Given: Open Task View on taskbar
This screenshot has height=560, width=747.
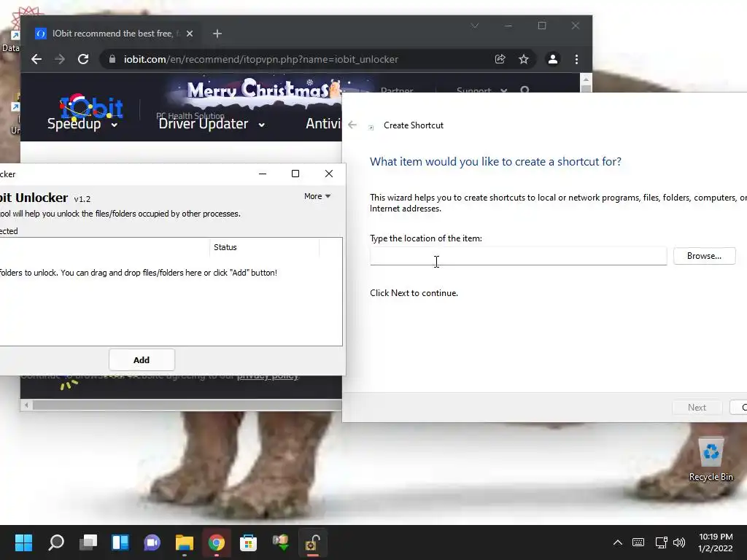Looking at the screenshot, I should 88,542.
